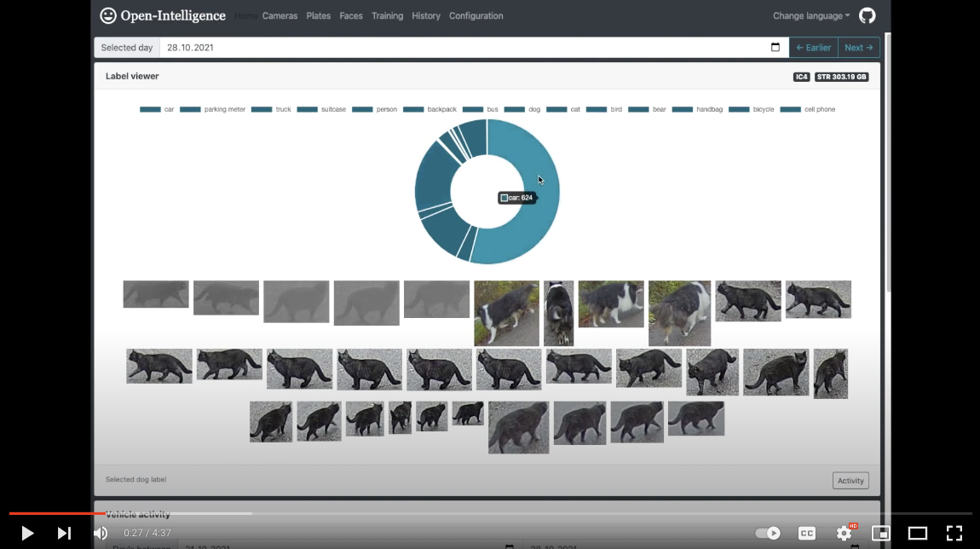Open the Cameras page
The height and width of the screenshot is (549, 980).
(x=280, y=15)
